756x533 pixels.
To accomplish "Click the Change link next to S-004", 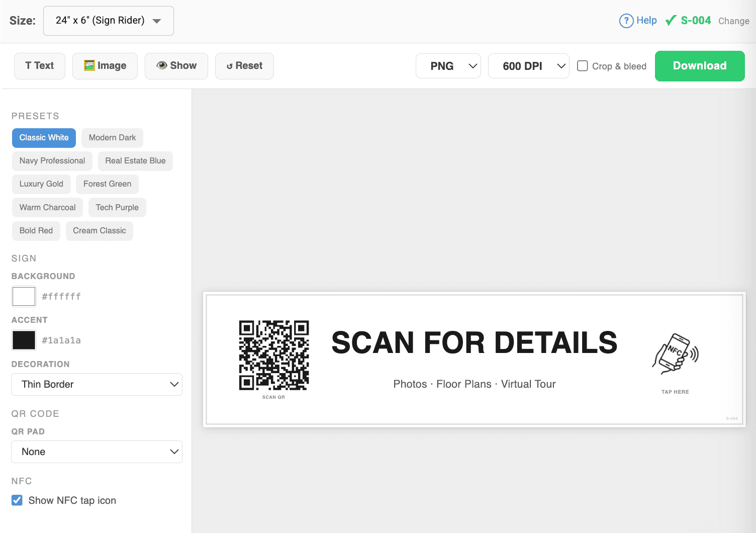I will pos(733,21).
